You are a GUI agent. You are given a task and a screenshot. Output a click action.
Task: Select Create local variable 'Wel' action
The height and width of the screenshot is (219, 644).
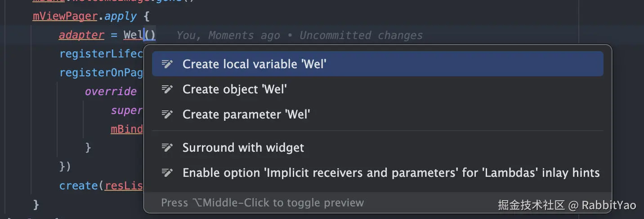[x=254, y=64]
